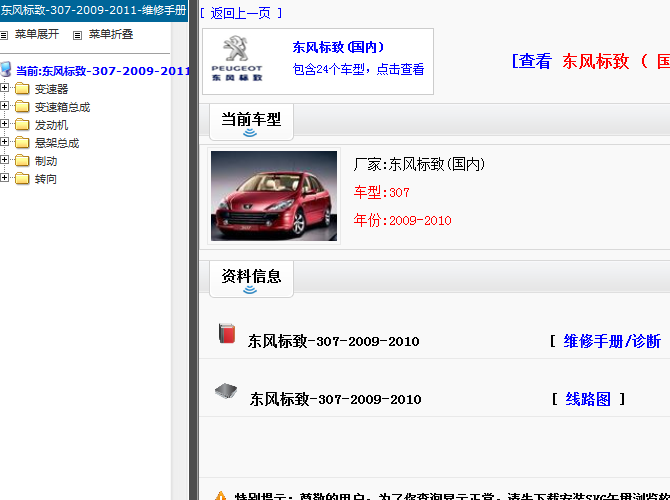Click the text 厂家:东风标致(国内)
The image size is (670, 500).
pos(420,164)
